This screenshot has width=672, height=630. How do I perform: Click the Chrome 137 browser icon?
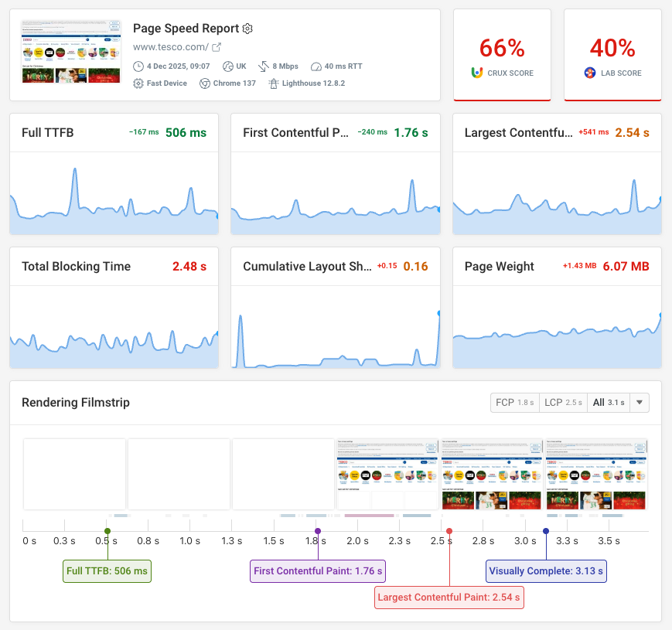pos(204,83)
